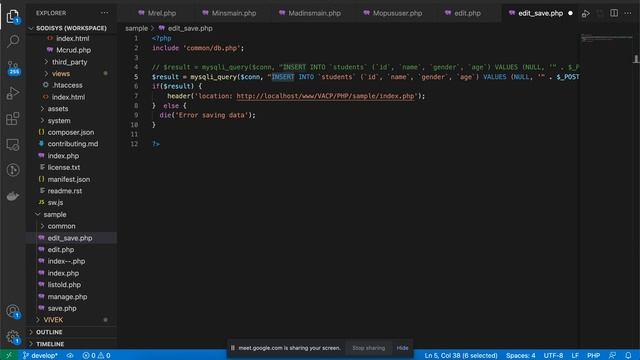This screenshot has width=640, height=360.
Task: Expand the OUTLINE section
Action: click(49, 332)
